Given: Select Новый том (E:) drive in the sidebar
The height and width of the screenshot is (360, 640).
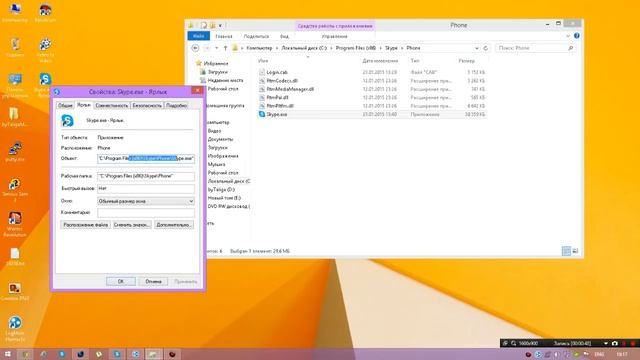Looking at the screenshot, I should point(224,198).
